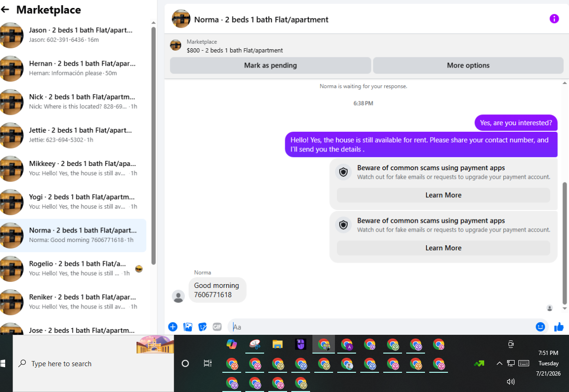Click Learn More on the second scam warning
This screenshot has width=569, height=392.
coord(443,248)
